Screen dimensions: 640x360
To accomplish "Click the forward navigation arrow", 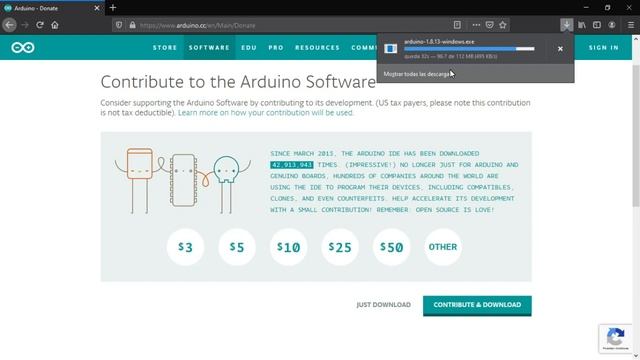I will pos(25,25).
